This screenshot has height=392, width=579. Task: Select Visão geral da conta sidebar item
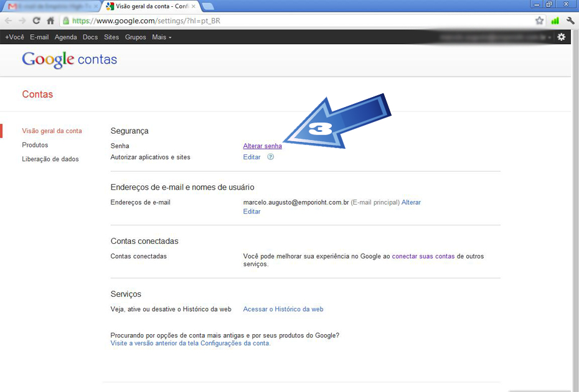52,131
